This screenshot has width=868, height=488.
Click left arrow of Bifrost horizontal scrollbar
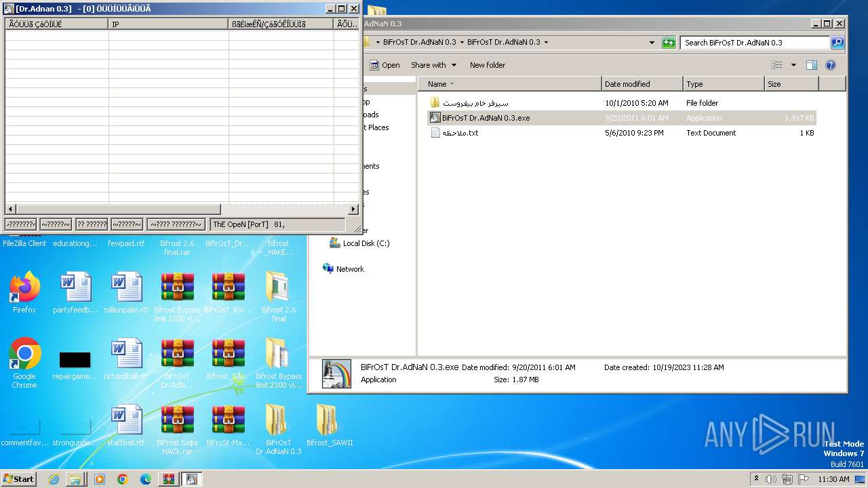coord(10,209)
